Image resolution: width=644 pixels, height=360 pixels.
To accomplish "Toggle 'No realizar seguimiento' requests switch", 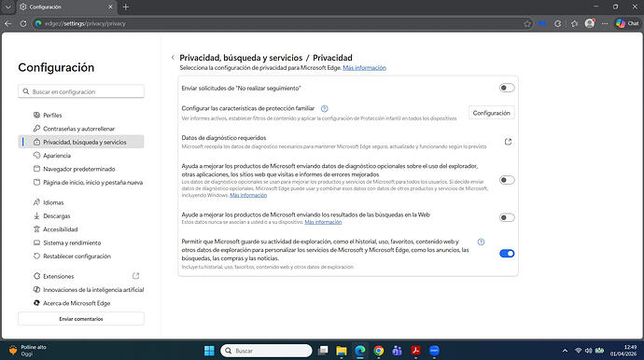I will click(507, 88).
